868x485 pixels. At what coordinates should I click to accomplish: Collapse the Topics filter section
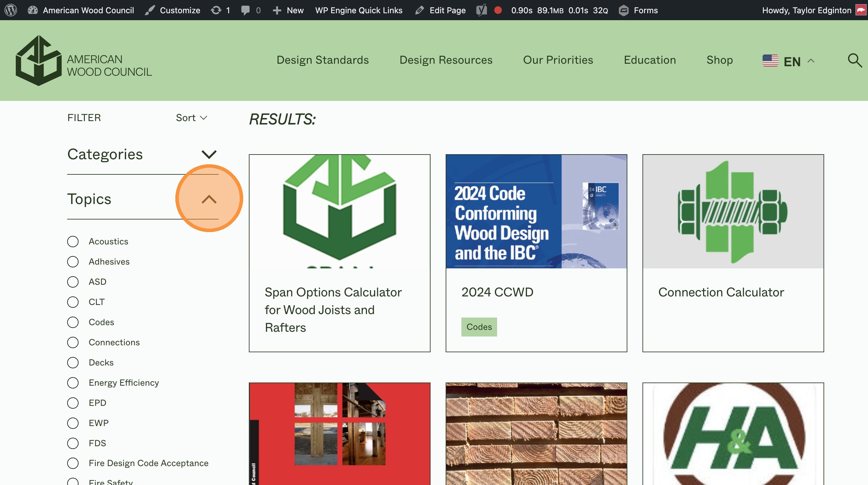click(x=209, y=199)
